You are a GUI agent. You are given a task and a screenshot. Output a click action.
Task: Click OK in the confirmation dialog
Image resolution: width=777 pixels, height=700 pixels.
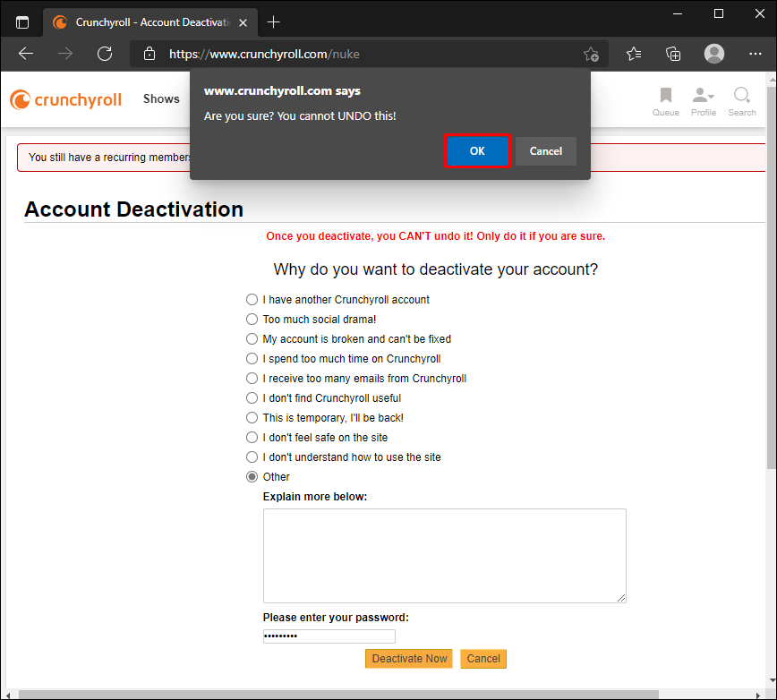(x=477, y=151)
